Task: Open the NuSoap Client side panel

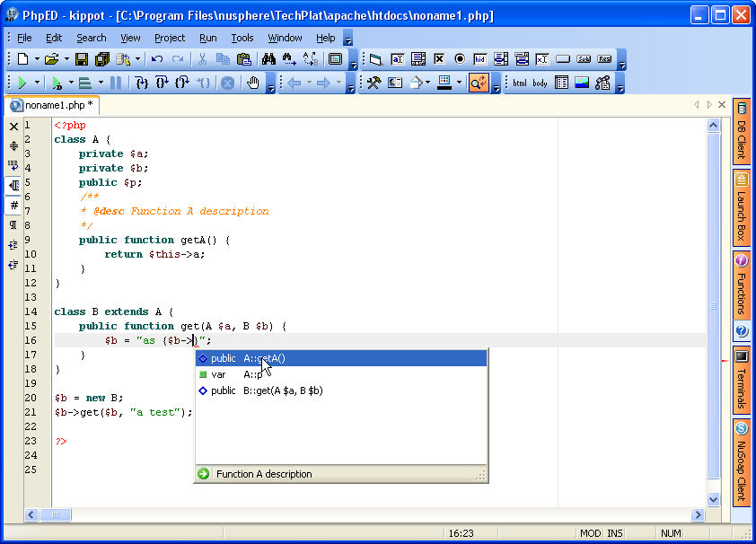Action: (742, 463)
